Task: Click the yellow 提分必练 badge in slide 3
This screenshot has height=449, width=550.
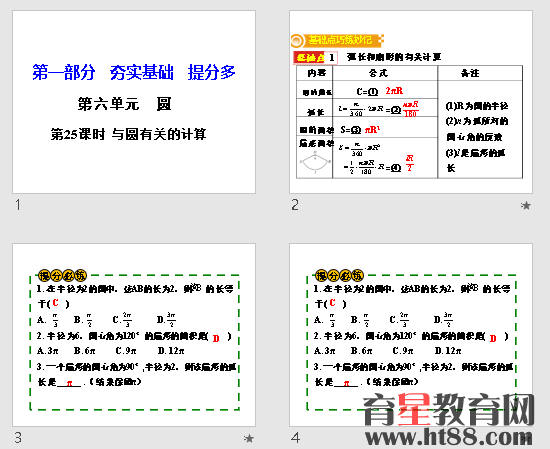Action: click(62, 275)
